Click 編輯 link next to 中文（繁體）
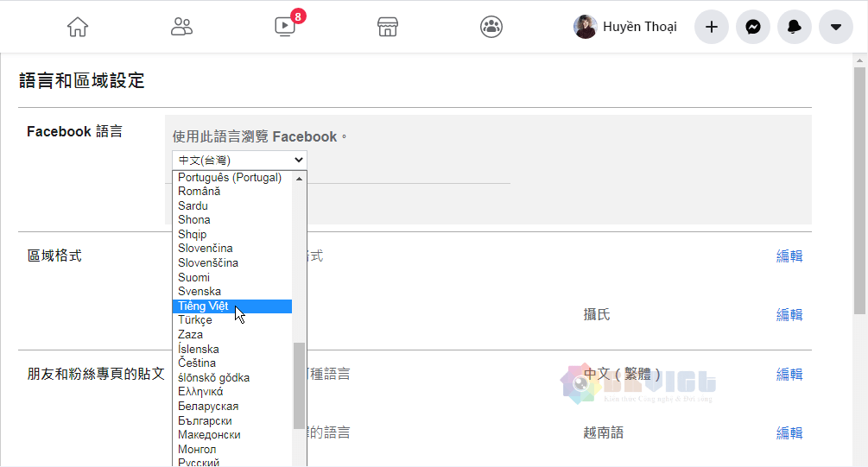The height and width of the screenshot is (467, 868). pos(789,374)
